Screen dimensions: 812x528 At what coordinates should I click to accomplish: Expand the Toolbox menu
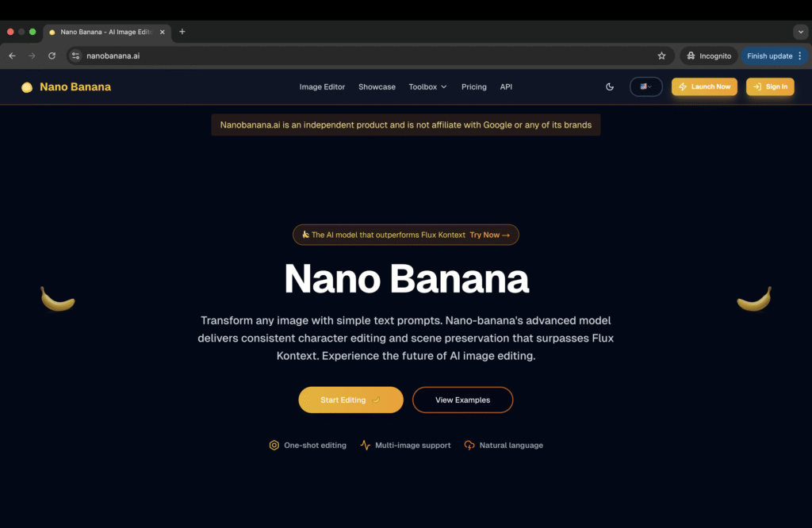click(427, 87)
